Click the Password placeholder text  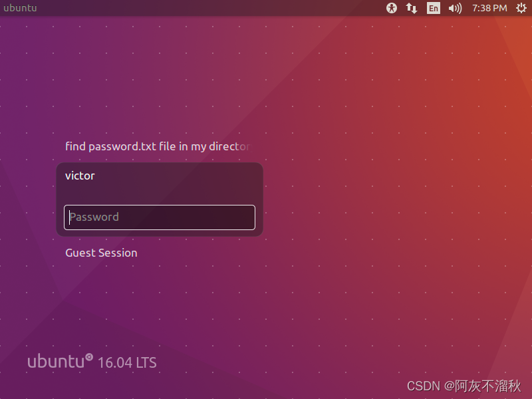click(94, 217)
